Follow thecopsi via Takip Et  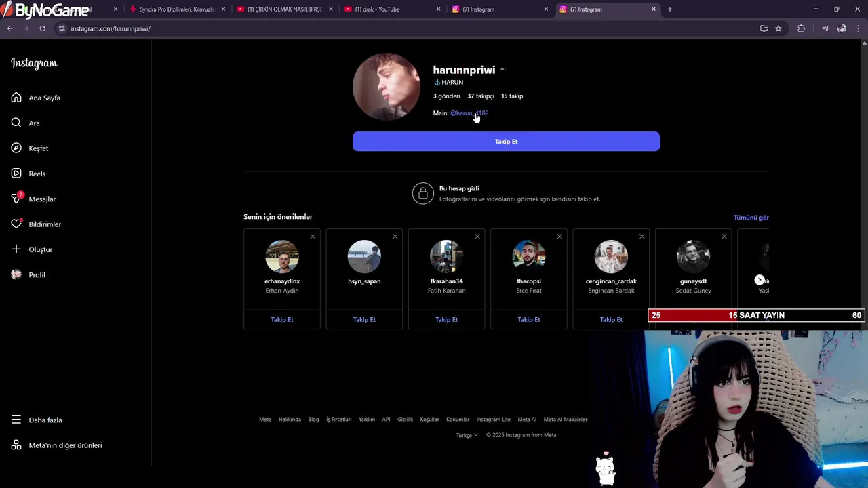point(529,319)
